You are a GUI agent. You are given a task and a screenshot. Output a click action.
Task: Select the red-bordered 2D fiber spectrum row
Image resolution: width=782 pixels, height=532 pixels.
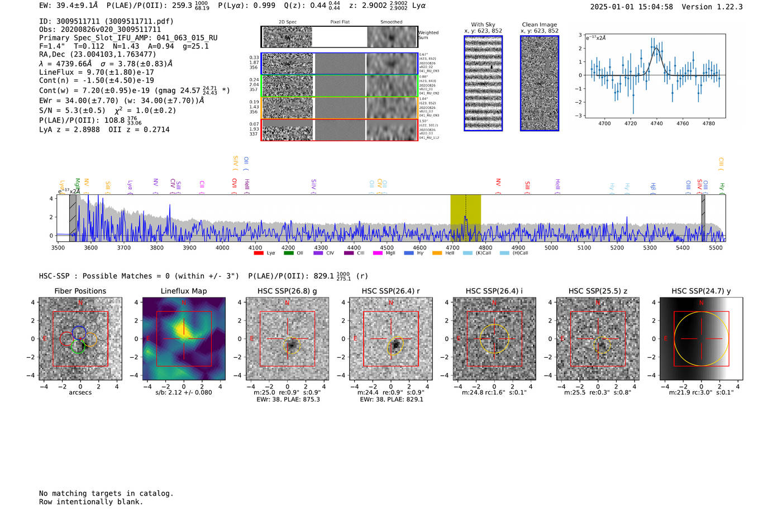[x=340, y=130]
